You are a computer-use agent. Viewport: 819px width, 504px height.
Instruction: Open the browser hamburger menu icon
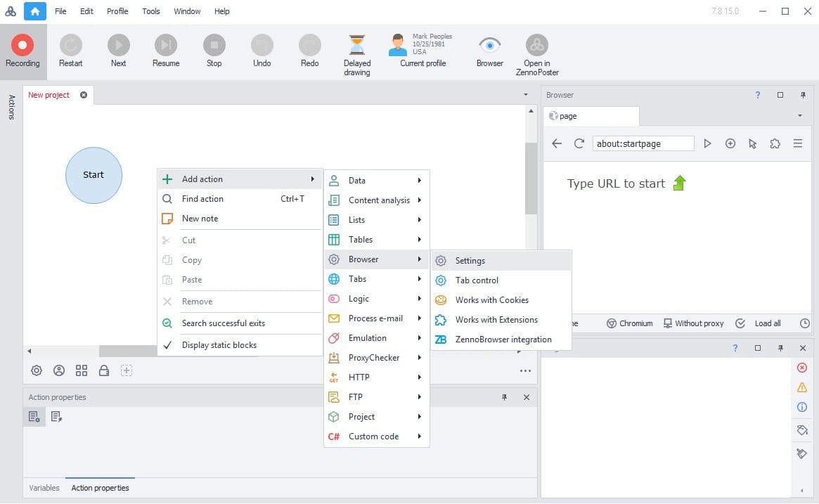point(797,143)
